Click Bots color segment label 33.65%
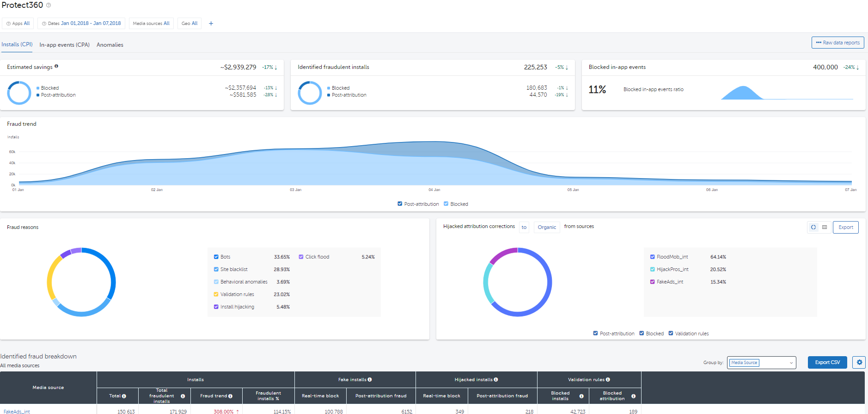868x414 pixels. tap(282, 257)
